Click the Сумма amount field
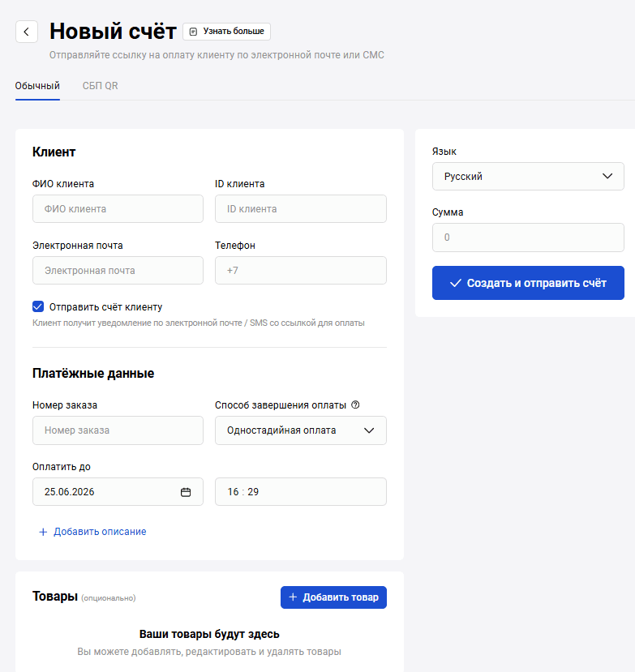The height and width of the screenshot is (672, 635). 528,238
